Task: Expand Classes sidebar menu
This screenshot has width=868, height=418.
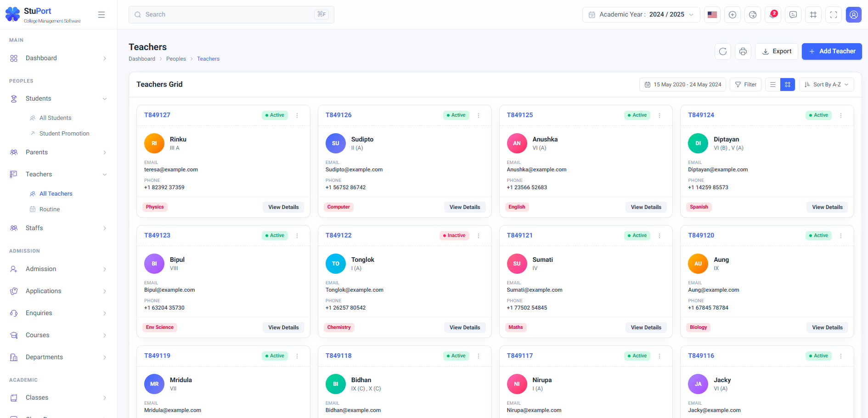Action: (58, 398)
